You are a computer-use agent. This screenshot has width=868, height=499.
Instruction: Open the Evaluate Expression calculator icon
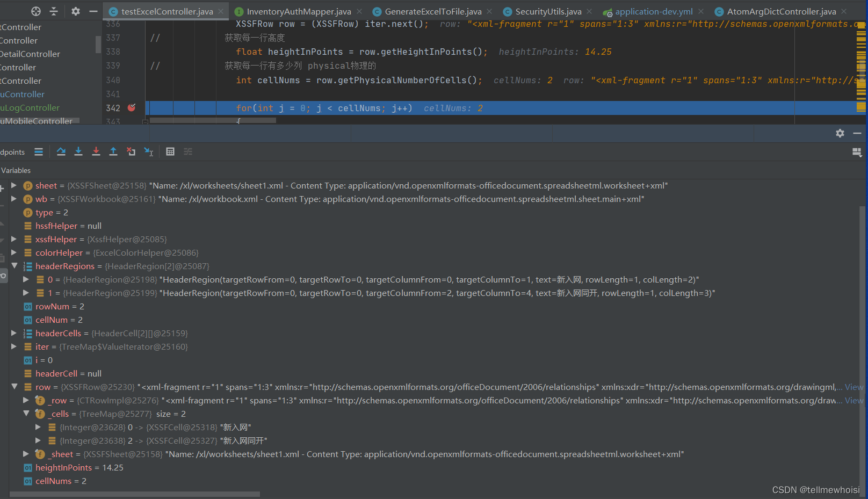coord(170,151)
